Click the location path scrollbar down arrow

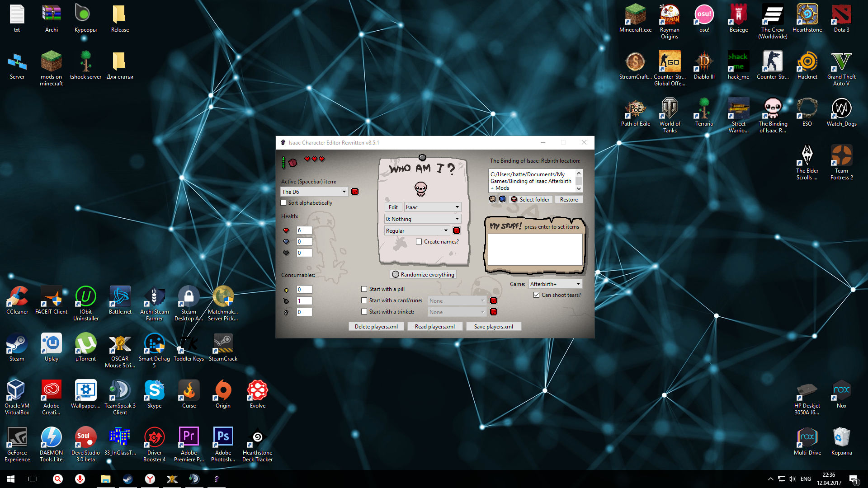(579, 188)
